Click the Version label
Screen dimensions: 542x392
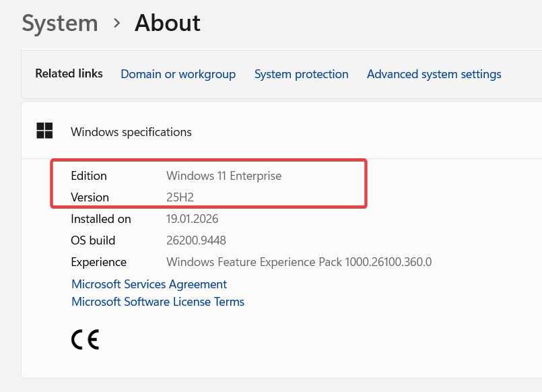click(90, 197)
